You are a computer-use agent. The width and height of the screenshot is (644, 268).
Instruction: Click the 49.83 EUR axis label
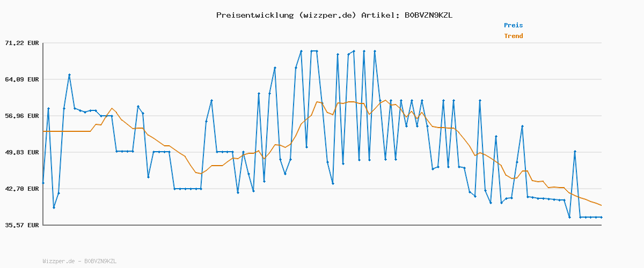click(x=22, y=152)
